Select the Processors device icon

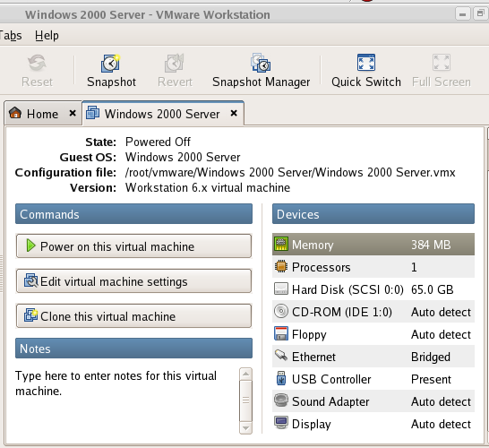click(x=281, y=266)
